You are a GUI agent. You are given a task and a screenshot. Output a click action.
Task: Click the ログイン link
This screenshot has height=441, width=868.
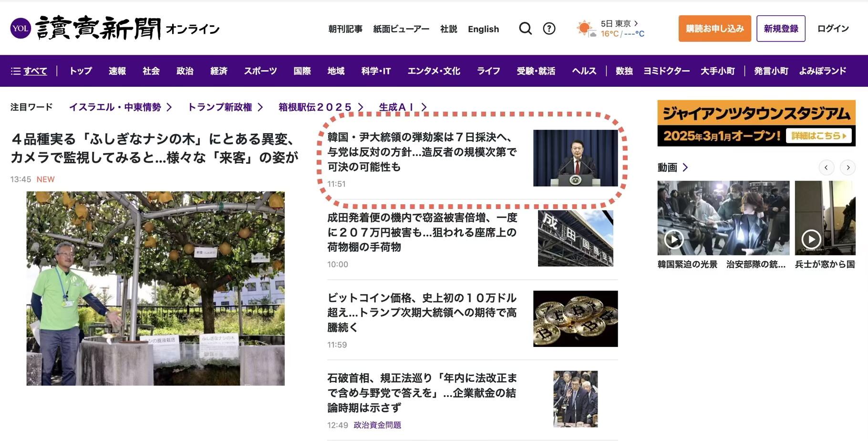[x=833, y=29]
